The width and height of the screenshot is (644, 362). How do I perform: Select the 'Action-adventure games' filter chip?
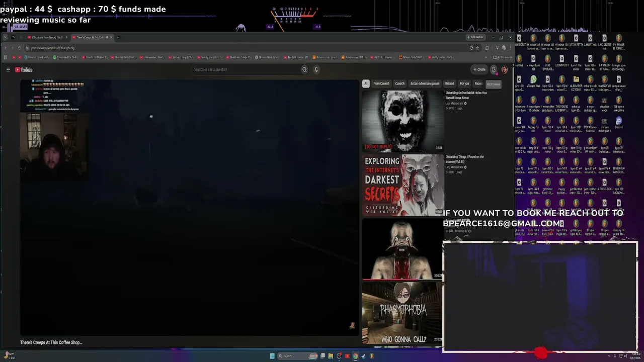(x=425, y=83)
